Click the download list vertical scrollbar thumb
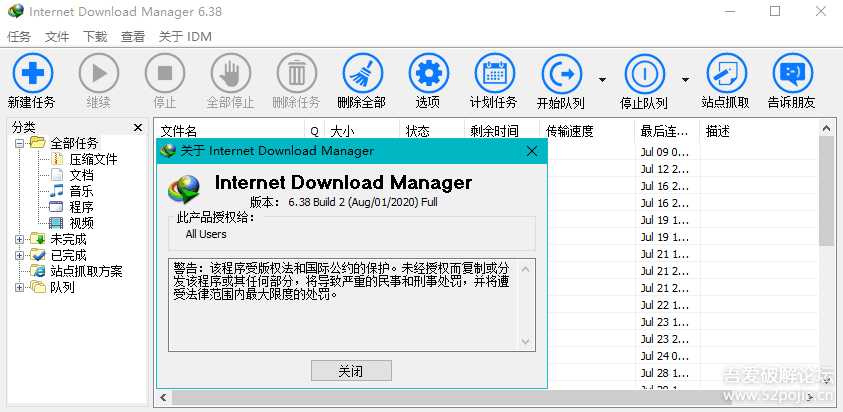 click(826, 191)
